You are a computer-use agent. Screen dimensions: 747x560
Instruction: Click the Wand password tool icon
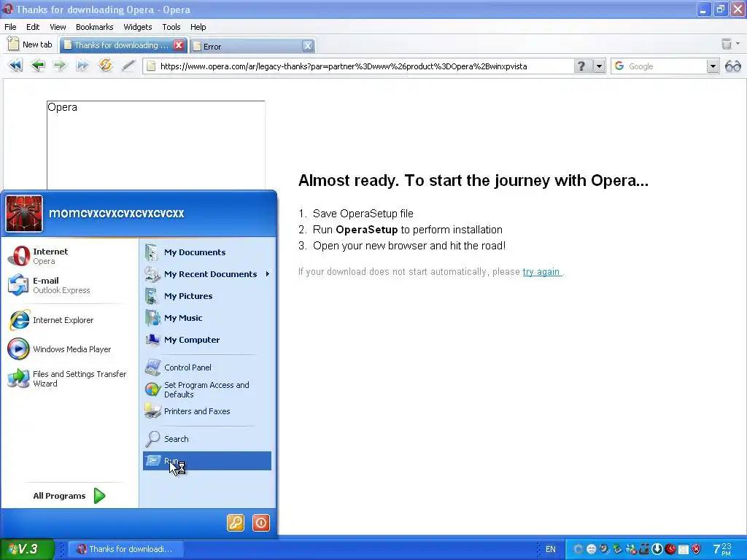point(128,65)
